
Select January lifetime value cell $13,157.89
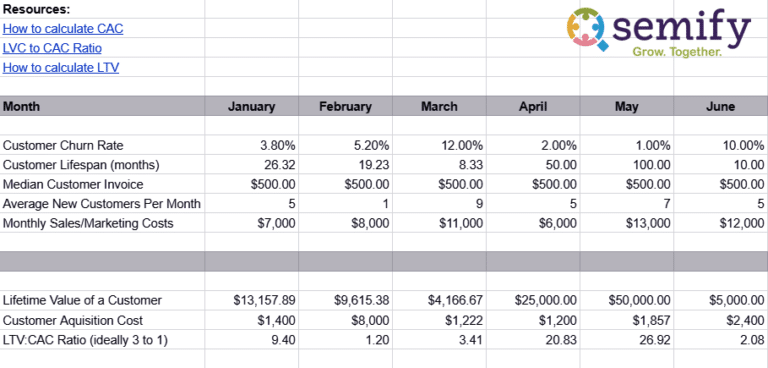click(x=252, y=300)
